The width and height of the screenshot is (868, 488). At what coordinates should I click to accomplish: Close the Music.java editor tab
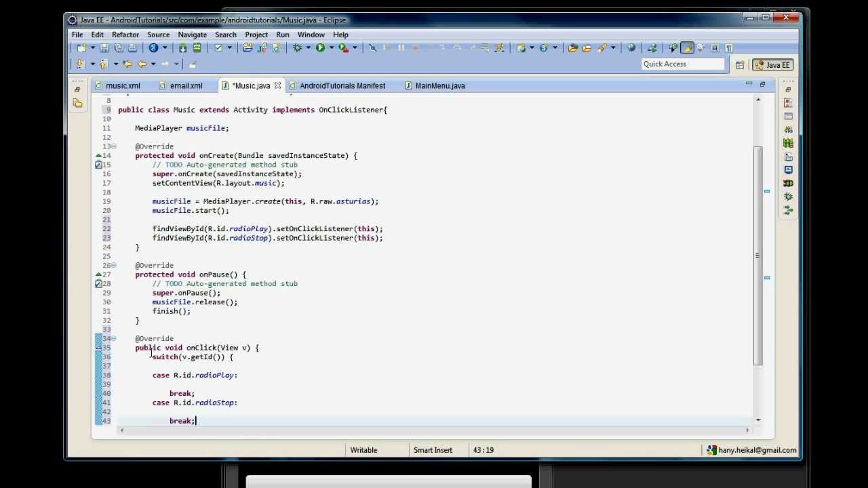tap(277, 86)
